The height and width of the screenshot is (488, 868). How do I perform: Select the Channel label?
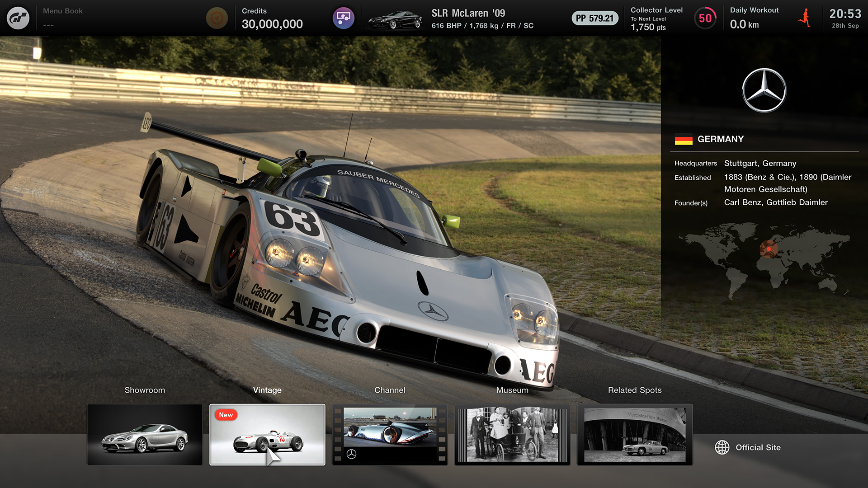tap(390, 390)
